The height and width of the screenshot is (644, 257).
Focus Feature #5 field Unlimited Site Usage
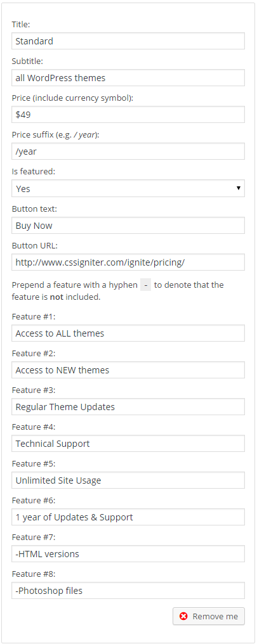pos(128,480)
